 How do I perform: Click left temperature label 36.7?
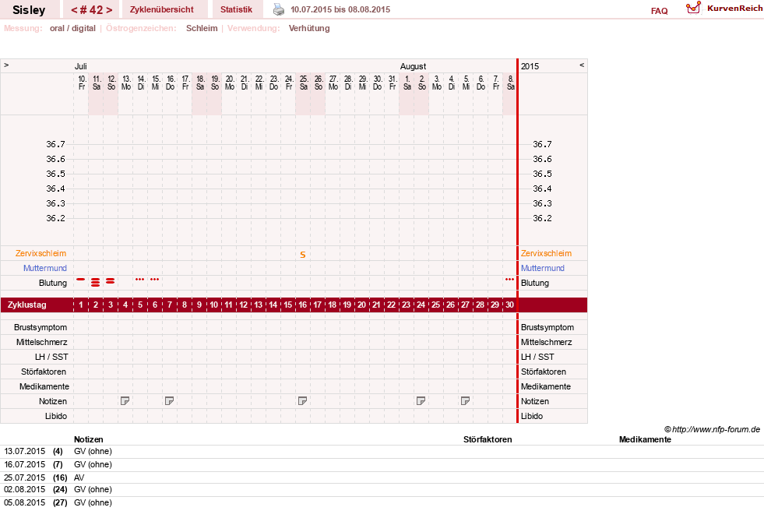(x=55, y=144)
